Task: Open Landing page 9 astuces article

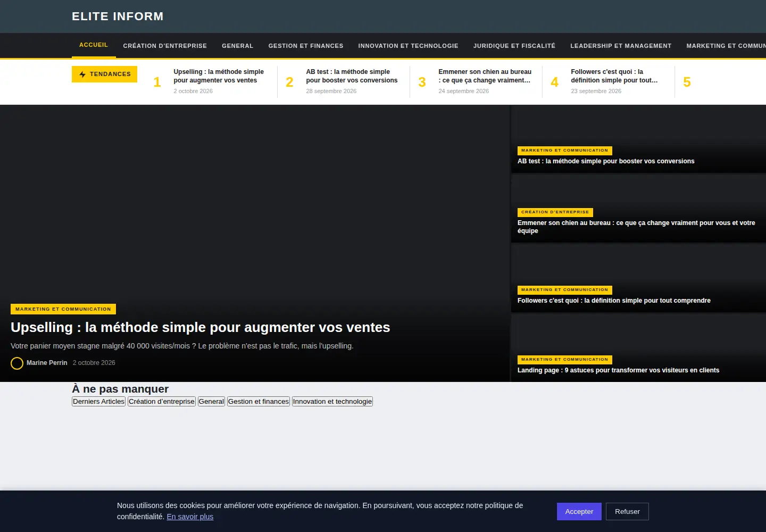Action: 618,370
